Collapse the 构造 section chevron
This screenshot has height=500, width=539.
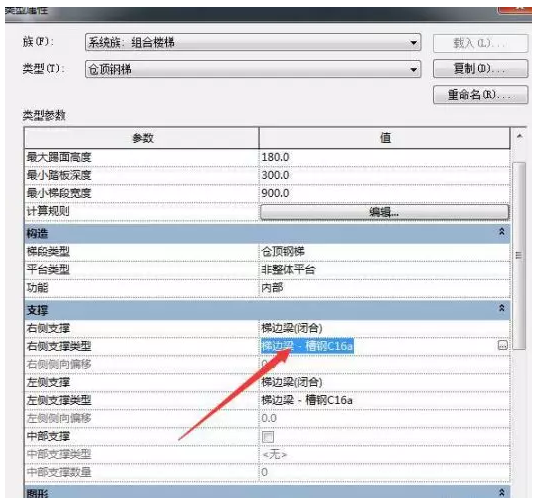pyautogui.click(x=502, y=232)
